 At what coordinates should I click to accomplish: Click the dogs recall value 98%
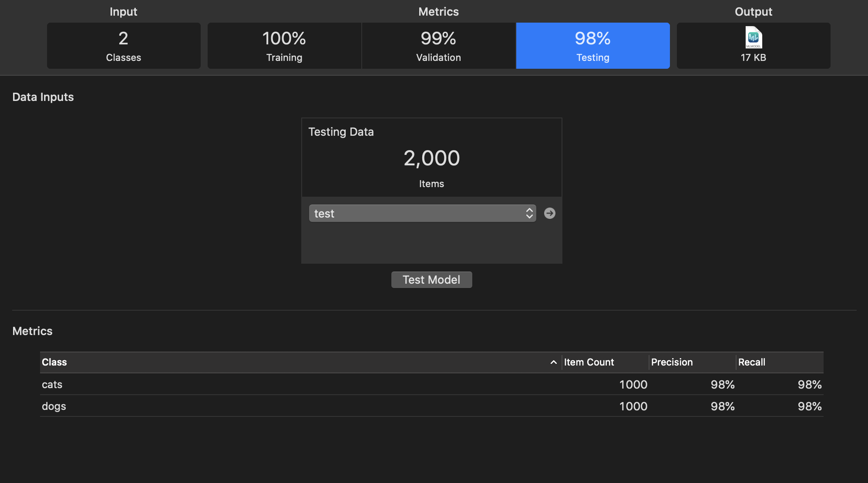[809, 406]
